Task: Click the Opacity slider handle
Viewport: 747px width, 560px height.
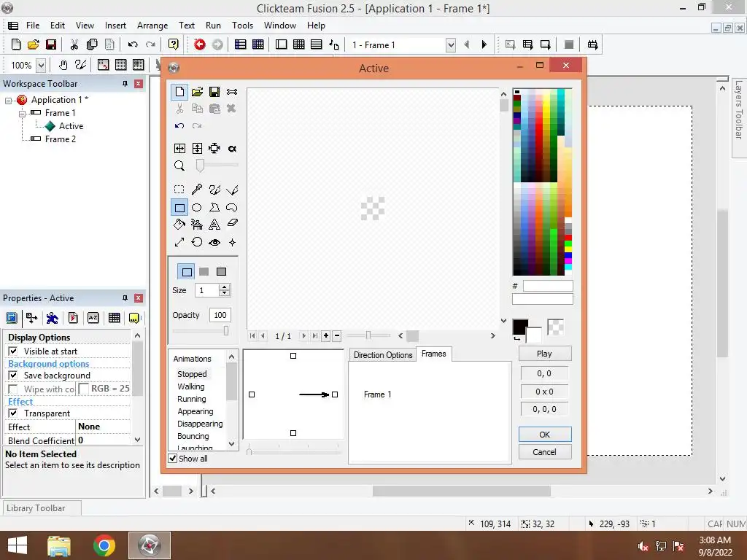Action: coord(226,330)
